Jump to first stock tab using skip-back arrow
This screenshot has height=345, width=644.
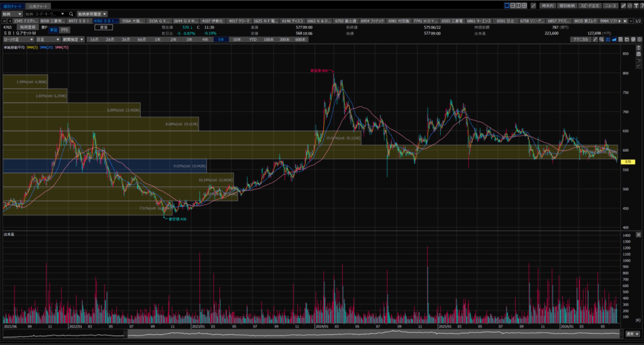[4, 21]
